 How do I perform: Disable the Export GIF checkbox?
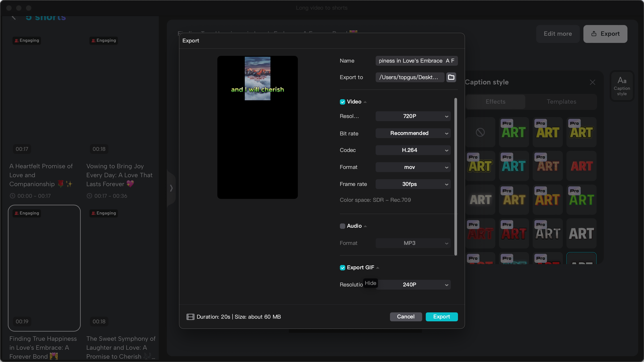(342, 267)
